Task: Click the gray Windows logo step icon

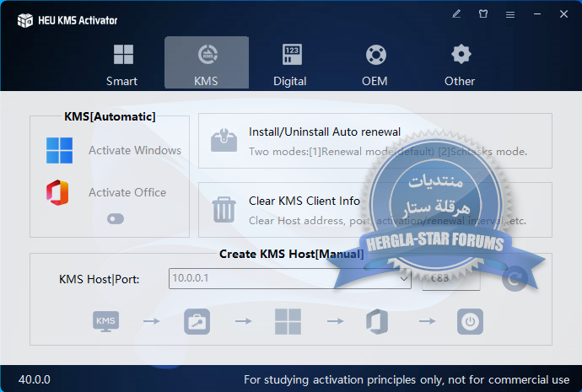Action: pyautogui.click(x=288, y=321)
